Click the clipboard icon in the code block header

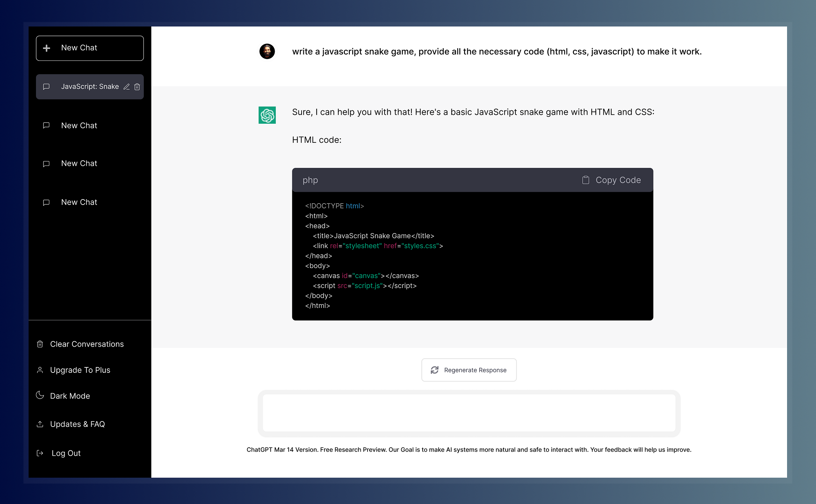pyautogui.click(x=585, y=180)
